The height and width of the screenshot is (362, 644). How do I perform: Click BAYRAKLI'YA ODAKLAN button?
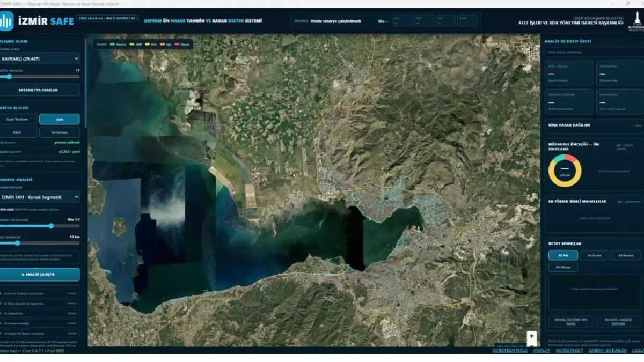pyautogui.click(x=39, y=90)
